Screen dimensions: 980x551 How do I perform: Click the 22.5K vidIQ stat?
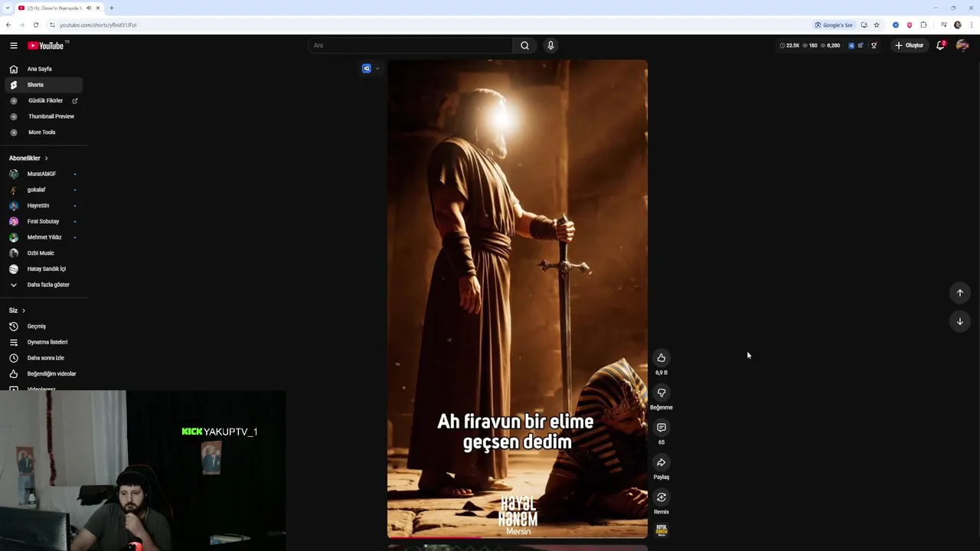789,45
